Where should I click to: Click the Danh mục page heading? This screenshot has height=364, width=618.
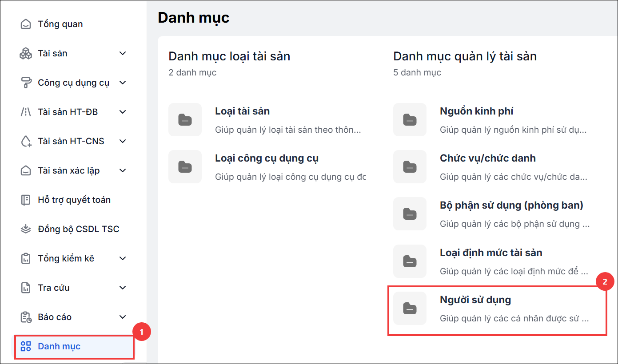pyautogui.click(x=194, y=18)
